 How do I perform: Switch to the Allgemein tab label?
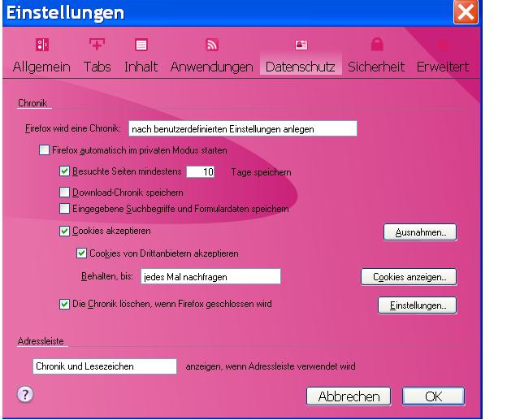pos(41,67)
